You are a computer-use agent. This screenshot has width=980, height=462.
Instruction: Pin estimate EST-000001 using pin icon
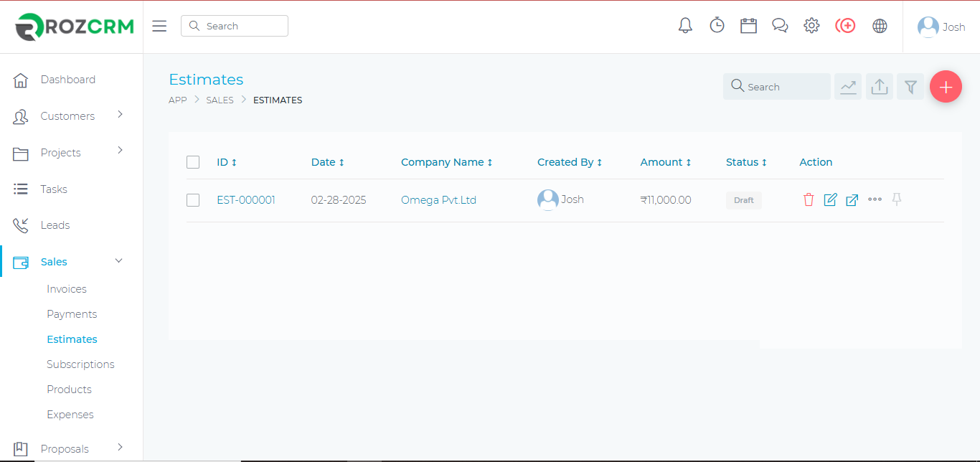[896, 199]
